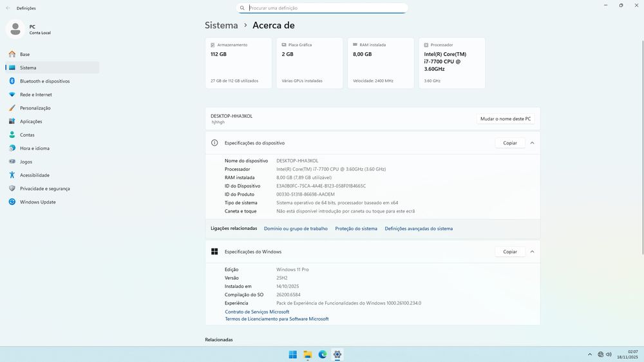This screenshot has width=644, height=362.
Task: Open Definições avançadas do sistema link
Action: (419, 229)
